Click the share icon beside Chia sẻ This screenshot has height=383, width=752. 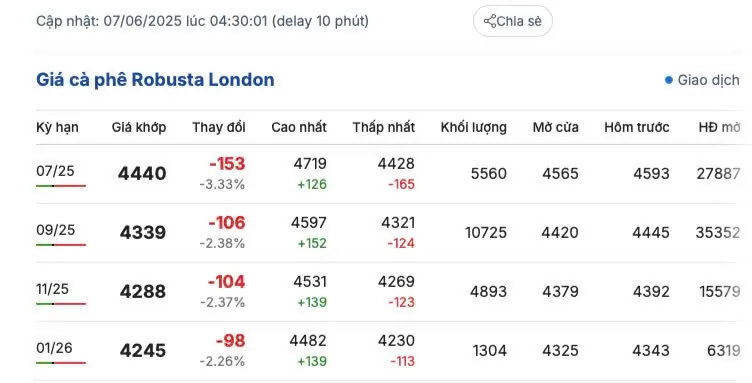click(x=490, y=21)
